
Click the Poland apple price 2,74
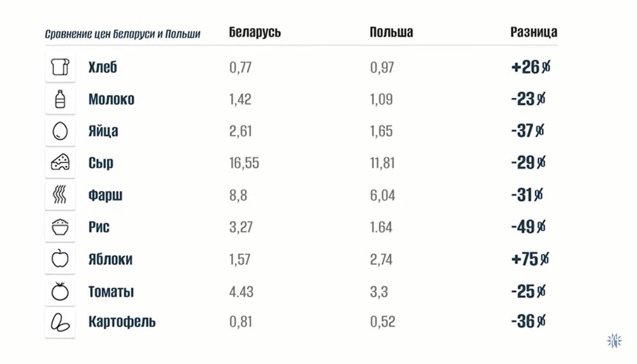pyautogui.click(x=381, y=259)
